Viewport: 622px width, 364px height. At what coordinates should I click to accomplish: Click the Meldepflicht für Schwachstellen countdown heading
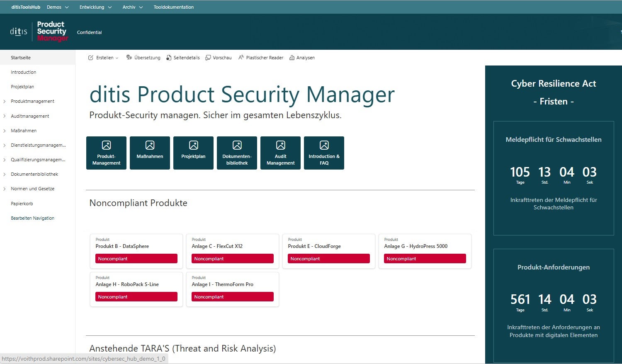554,140
